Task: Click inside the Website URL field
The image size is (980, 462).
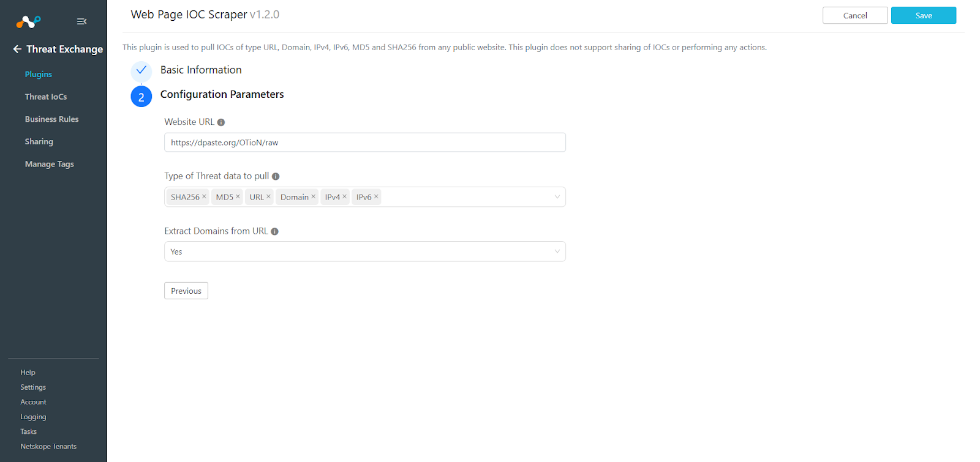Action: [x=364, y=142]
